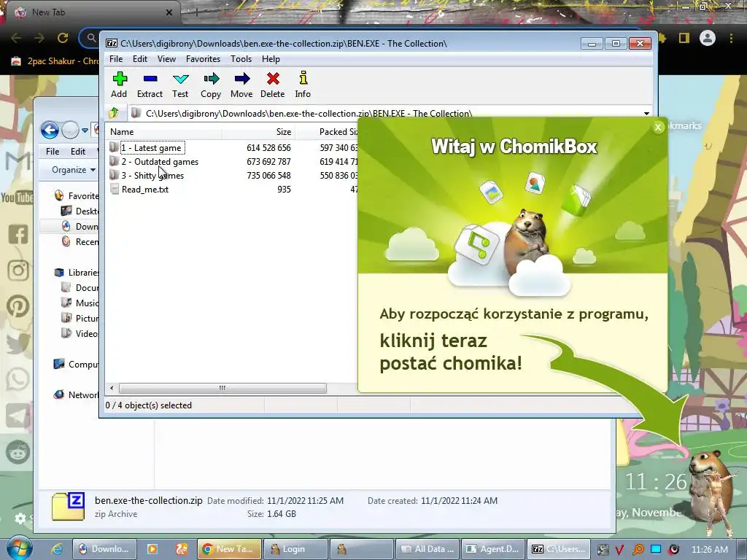The height and width of the screenshot is (560, 747).
Task: Open the Organize dropdown in Explorer
Action: (x=74, y=170)
